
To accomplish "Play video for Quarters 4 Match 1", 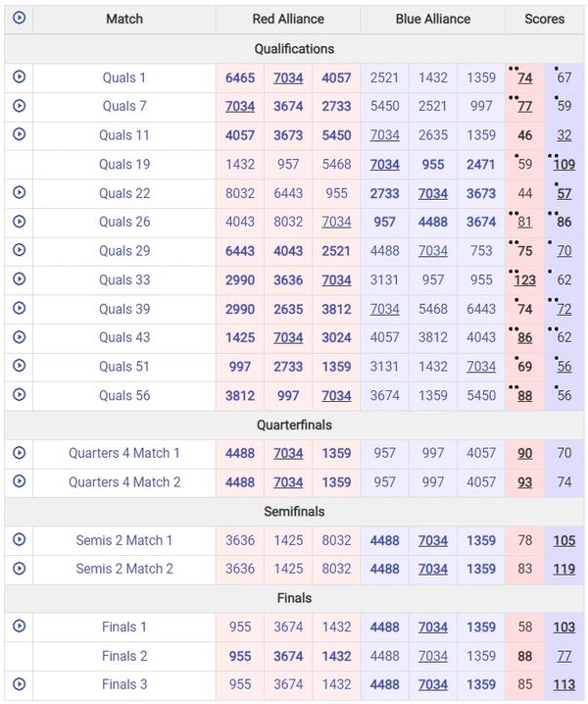I will pos(19,453).
